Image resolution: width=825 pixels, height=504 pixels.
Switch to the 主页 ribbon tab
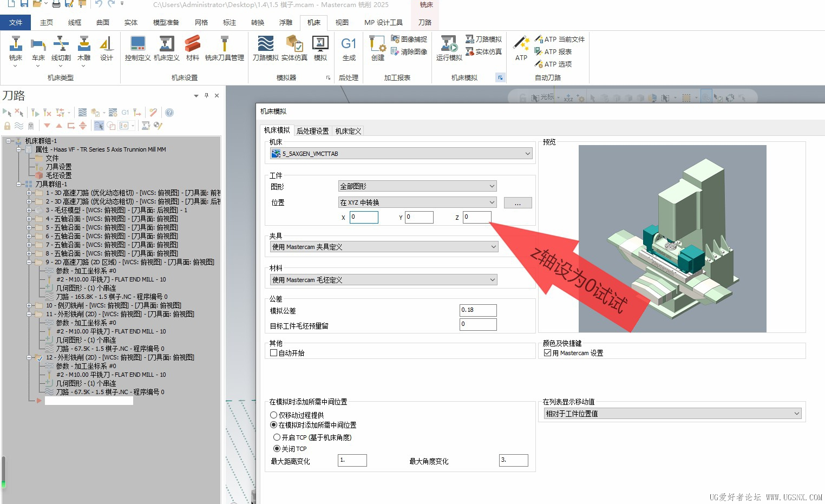click(47, 22)
